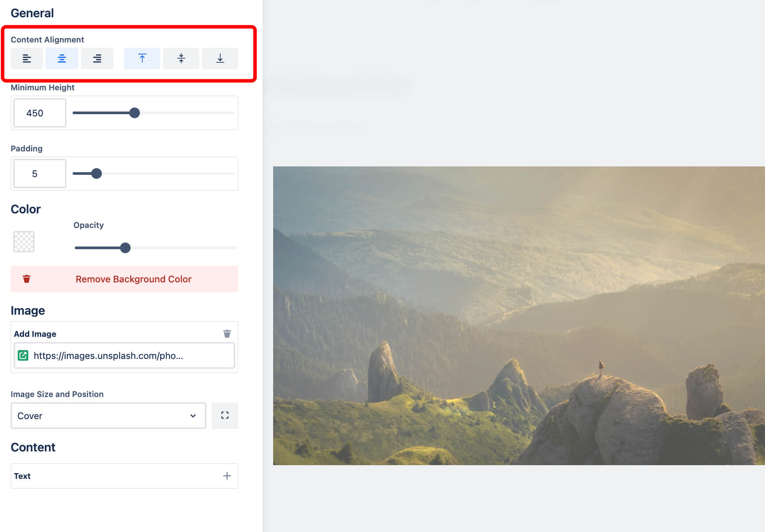This screenshot has width=765, height=532.
Task: Click the Minimum Height value field showing 450
Action: click(39, 113)
